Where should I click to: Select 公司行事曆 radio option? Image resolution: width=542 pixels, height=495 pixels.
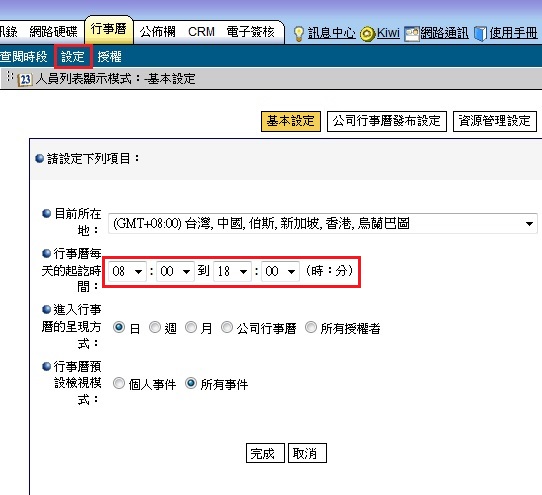tap(227, 327)
